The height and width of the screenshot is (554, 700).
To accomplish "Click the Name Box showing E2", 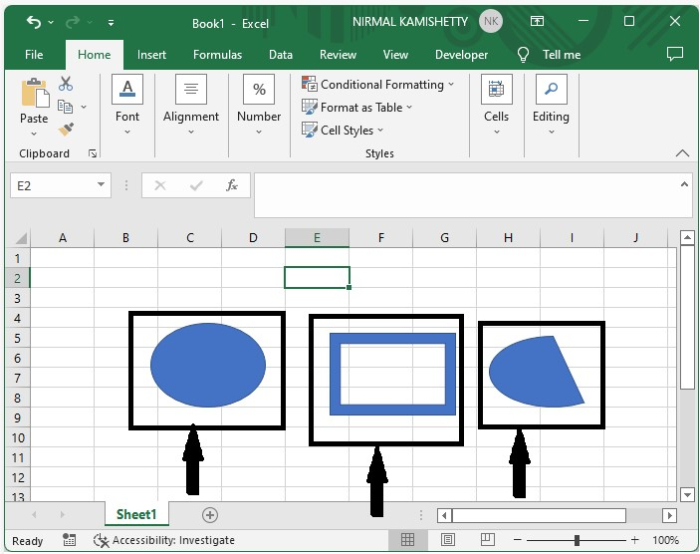I will pos(51,185).
